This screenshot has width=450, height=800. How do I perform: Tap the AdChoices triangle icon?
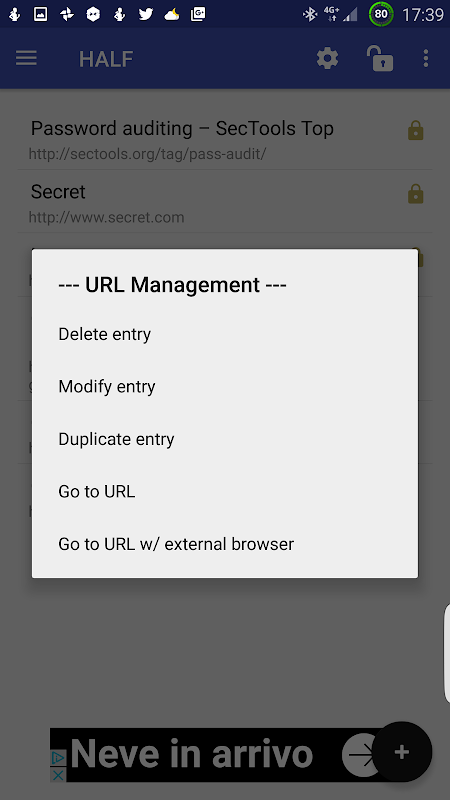point(58,759)
